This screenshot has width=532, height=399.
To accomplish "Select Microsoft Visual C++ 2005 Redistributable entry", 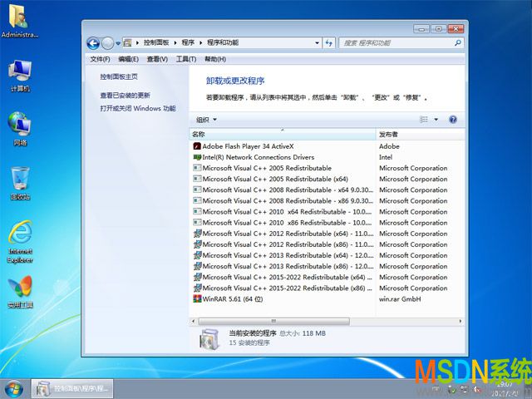I will tap(267, 168).
